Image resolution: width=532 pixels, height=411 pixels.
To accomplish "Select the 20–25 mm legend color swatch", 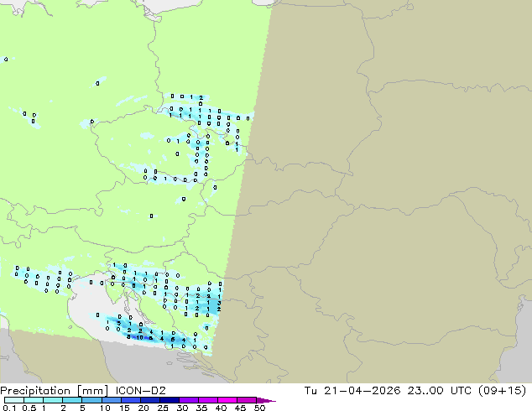I will 149,400.
